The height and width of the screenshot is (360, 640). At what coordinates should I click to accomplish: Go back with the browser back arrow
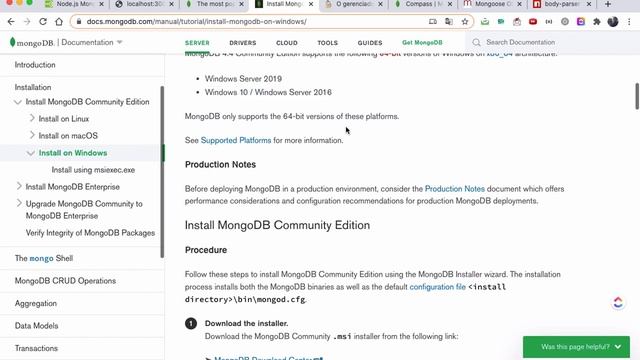11,22
